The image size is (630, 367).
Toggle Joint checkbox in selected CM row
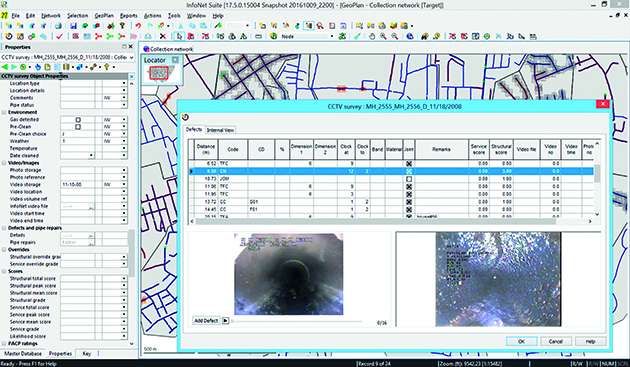[x=409, y=171]
